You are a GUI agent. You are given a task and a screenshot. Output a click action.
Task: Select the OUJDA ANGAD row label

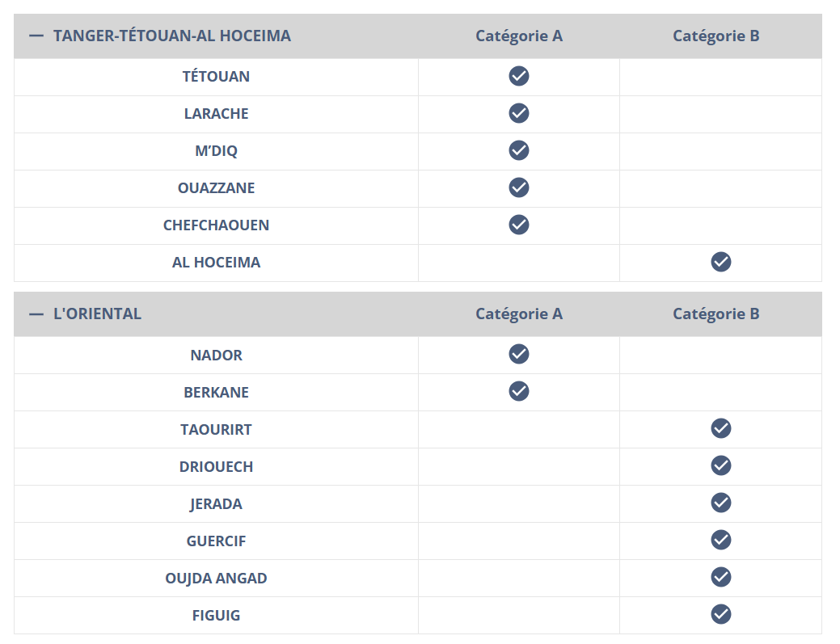tap(216, 579)
